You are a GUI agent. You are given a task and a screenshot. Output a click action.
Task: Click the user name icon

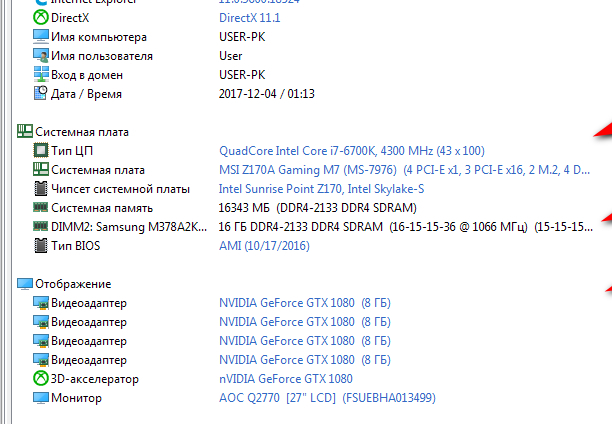(x=41, y=55)
